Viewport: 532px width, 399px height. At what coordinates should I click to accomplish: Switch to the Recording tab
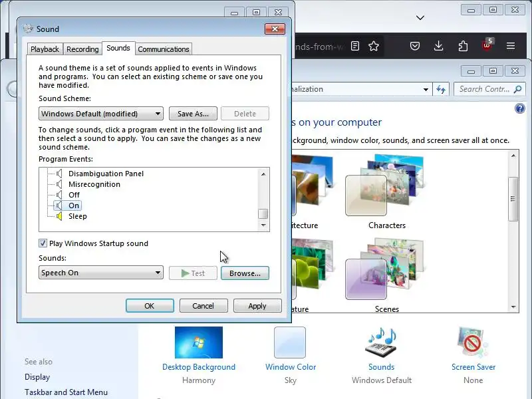(82, 49)
